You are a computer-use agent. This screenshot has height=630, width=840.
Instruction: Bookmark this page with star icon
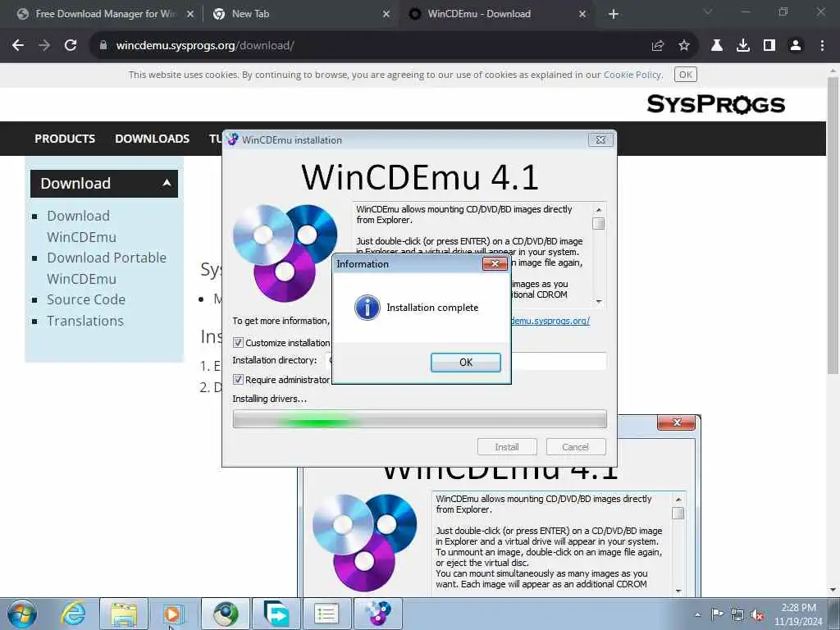click(x=684, y=46)
